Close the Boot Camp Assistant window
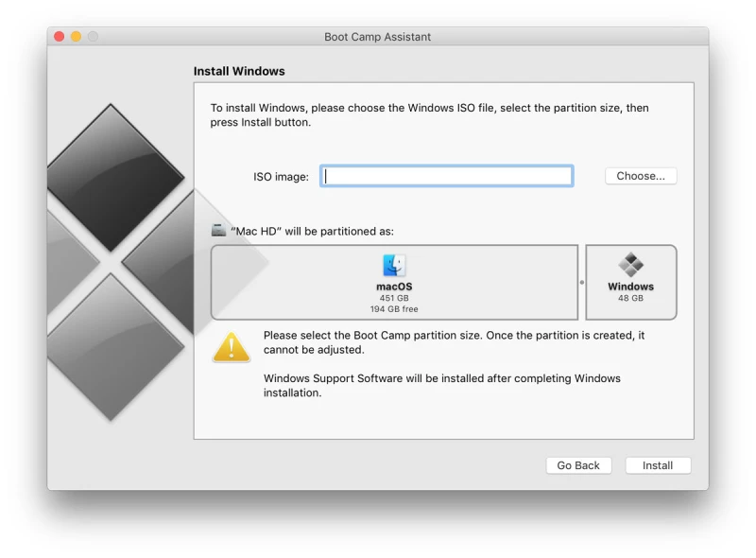The height and width of the screenshot is (558, 756). (59, 37)
